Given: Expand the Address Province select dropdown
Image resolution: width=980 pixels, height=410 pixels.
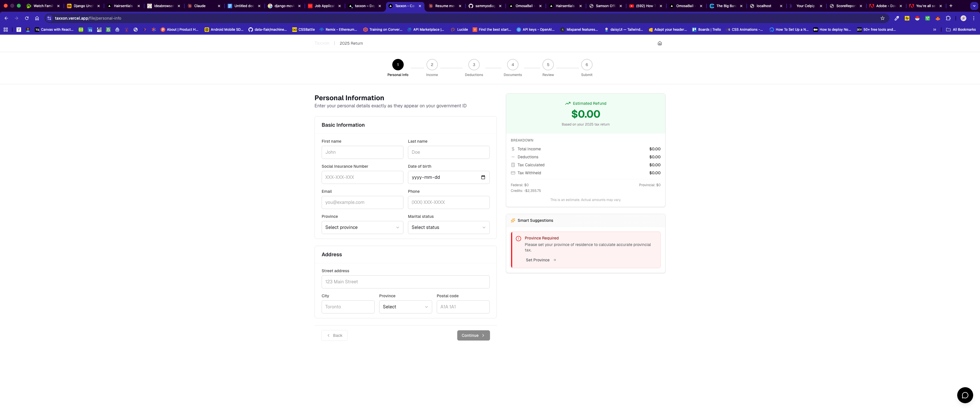Looking at the screenshot, I should pyautogui.click(x=405, y=307).
